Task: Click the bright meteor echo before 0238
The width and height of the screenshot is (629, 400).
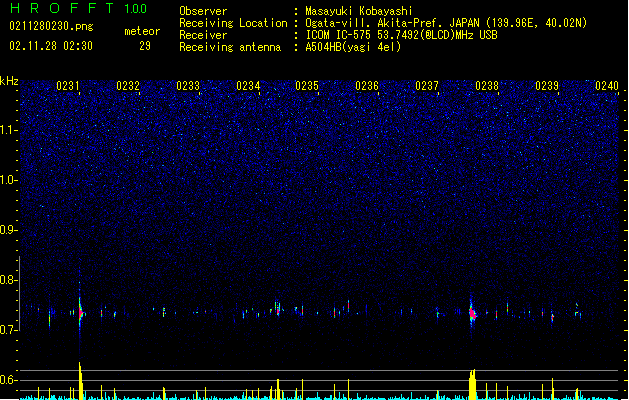Action: (x=472, y=313)
